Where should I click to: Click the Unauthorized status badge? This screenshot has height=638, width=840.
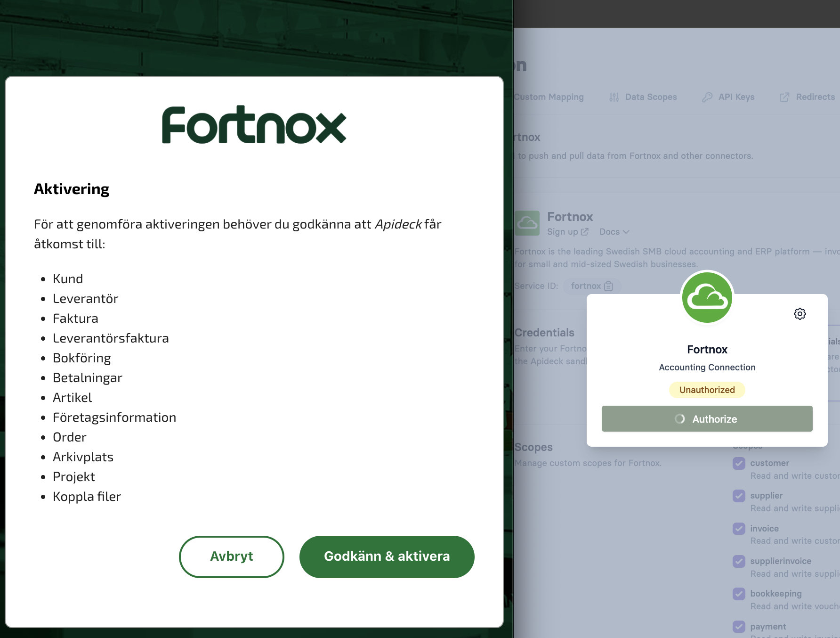pos(707,390)
